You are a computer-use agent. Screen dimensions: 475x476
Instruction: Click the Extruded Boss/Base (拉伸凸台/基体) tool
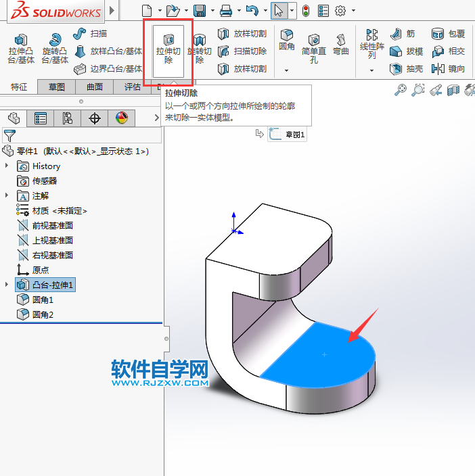click(x=21, y=49)
